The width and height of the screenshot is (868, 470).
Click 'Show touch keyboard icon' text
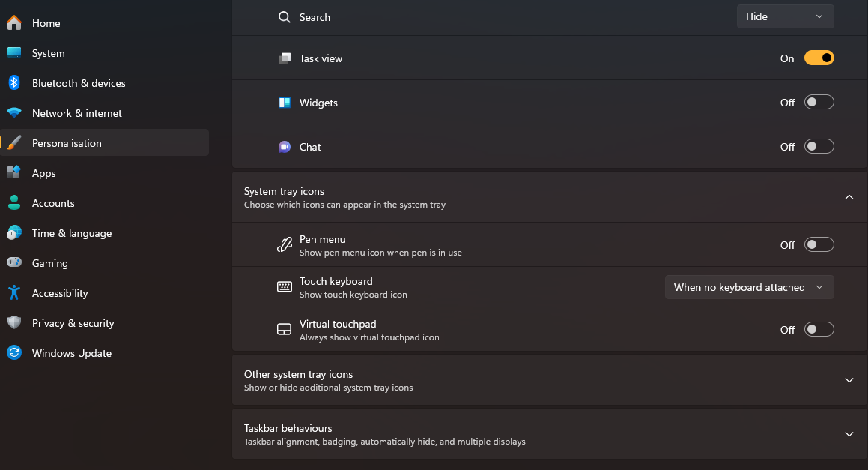[353, 295]
